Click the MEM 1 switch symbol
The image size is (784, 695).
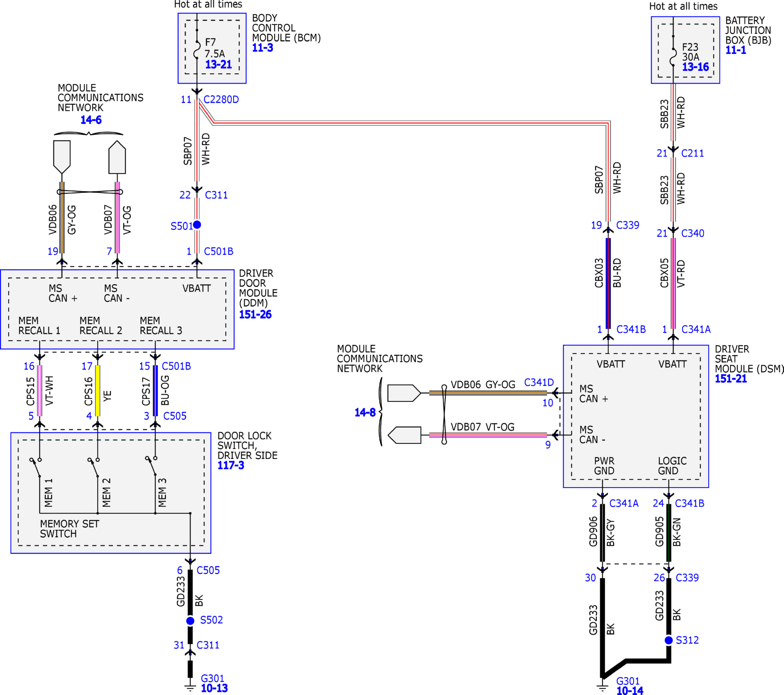pyautogui.click(x=36, y=467)
